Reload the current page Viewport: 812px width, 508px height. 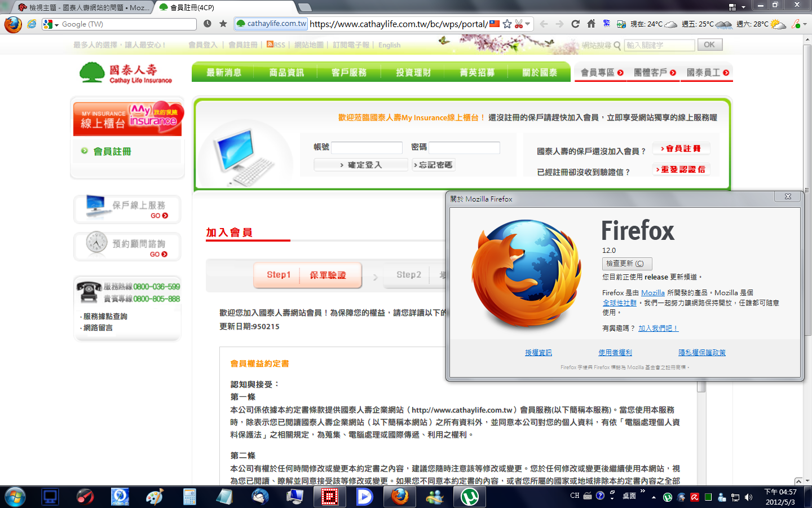pyautogui.click(x=575, y=24)
